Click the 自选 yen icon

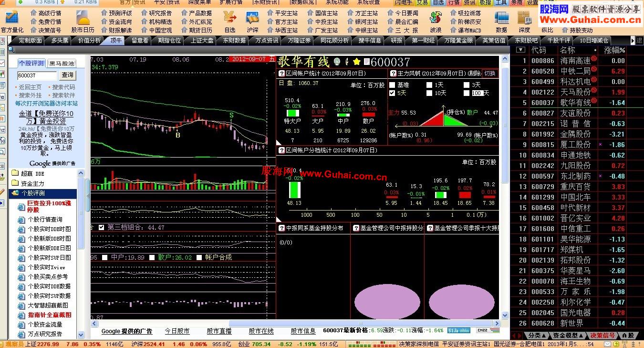point(230,18)
